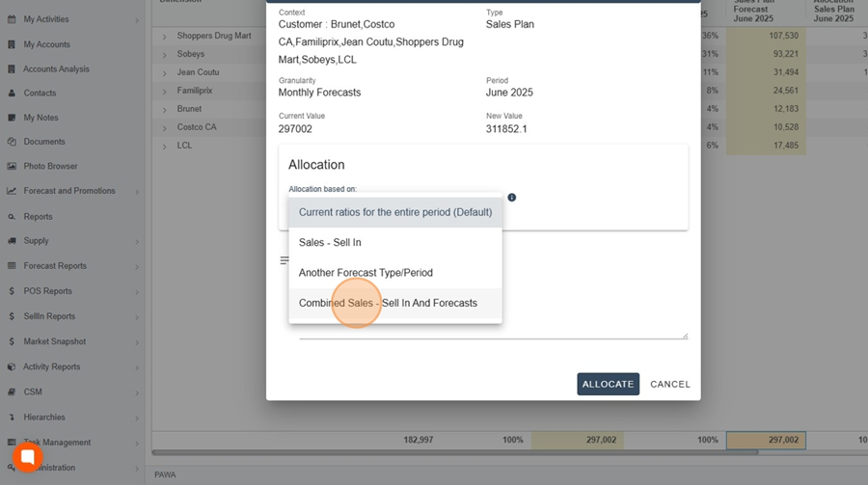Image resolution: width=868 pixels, height=485 pixels.
Task: Click the POS Reports dollar icon
Action: [x=12, y=291]
